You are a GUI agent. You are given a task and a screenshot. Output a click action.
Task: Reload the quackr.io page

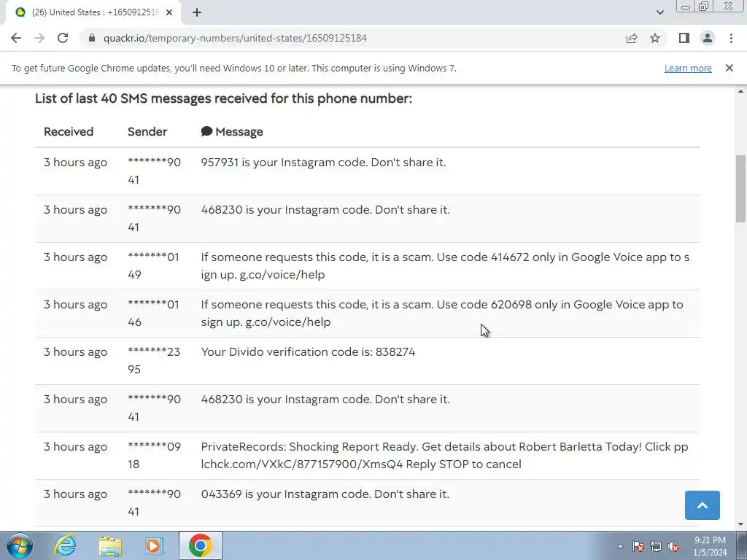(x=63, y=38)
